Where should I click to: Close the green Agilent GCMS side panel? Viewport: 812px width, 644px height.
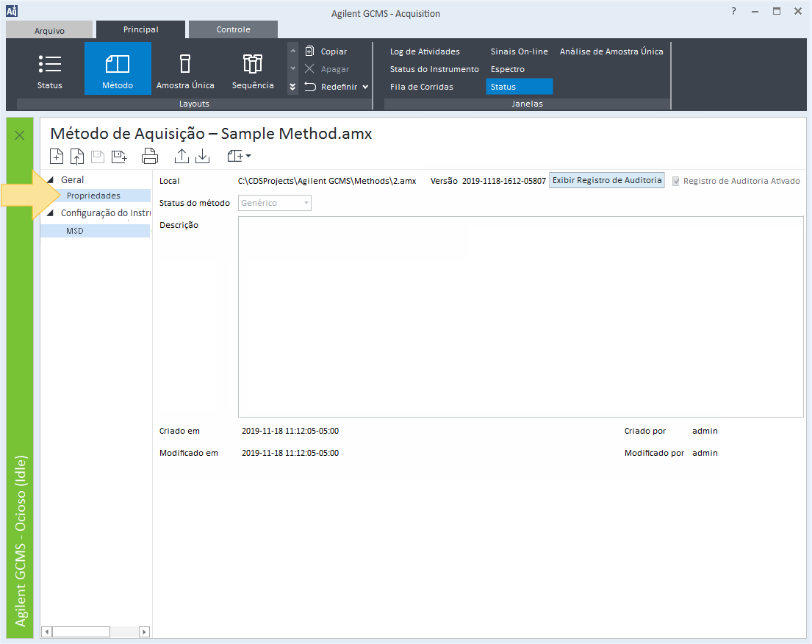click(x=20, y=135)
